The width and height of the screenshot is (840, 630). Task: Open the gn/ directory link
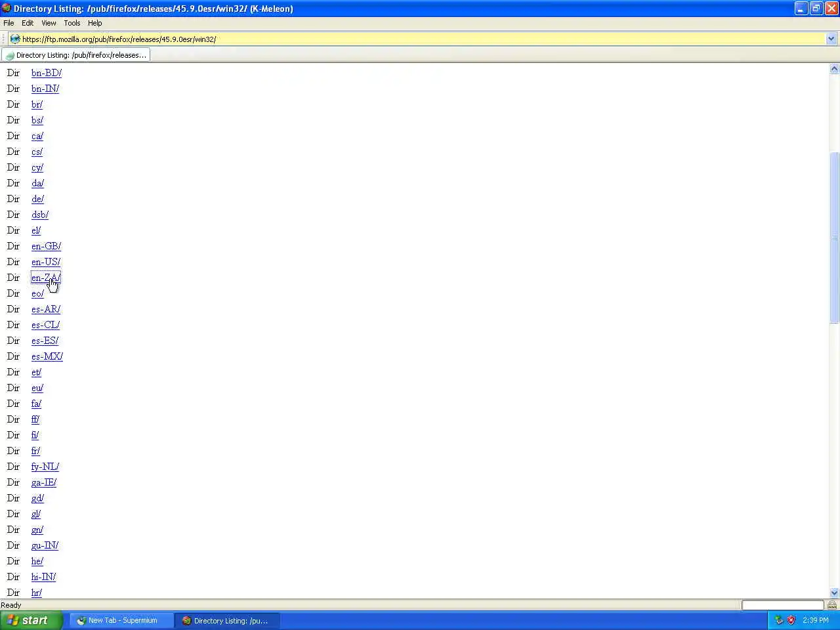pos(37,530)
